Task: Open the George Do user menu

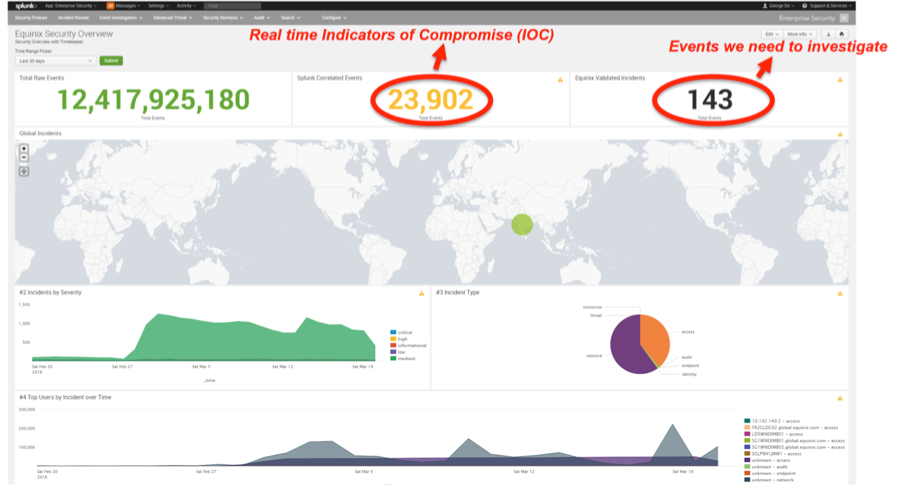Action: coord(778,6)
